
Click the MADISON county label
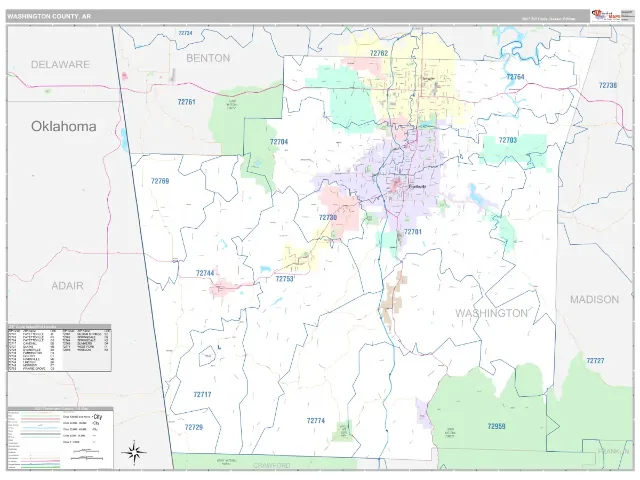[x=594, y=300]
